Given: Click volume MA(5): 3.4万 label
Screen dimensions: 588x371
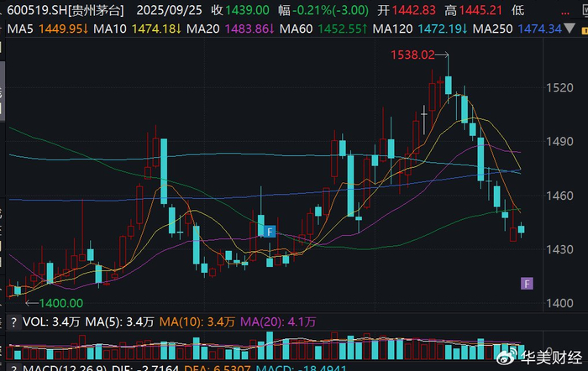Looking at the screenshot, I should click(x=119, y=322).
